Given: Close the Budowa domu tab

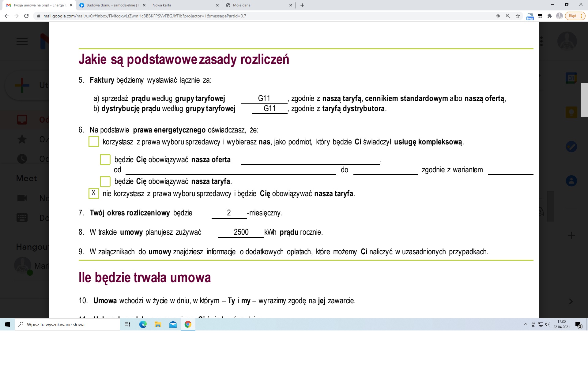Looking at the screenshot, I should (144, 5).
